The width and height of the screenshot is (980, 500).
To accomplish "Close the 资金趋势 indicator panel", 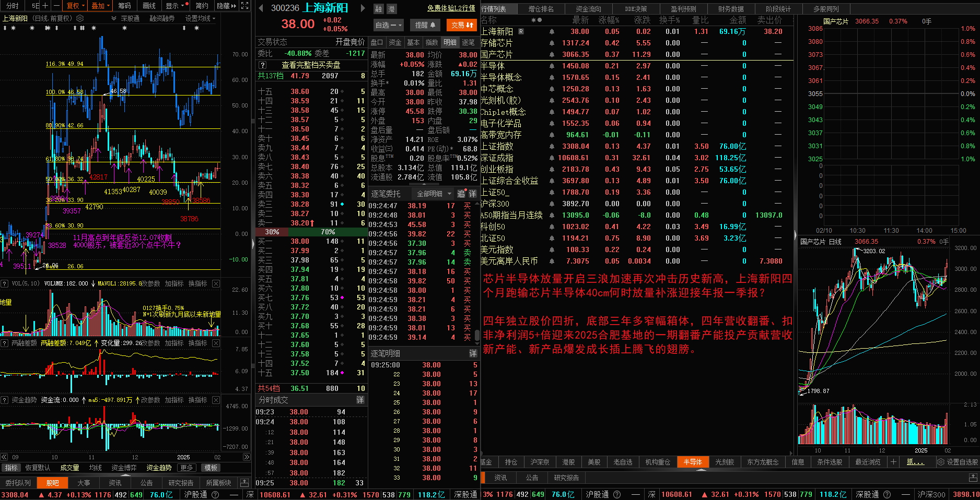I will tap(216, 400).
